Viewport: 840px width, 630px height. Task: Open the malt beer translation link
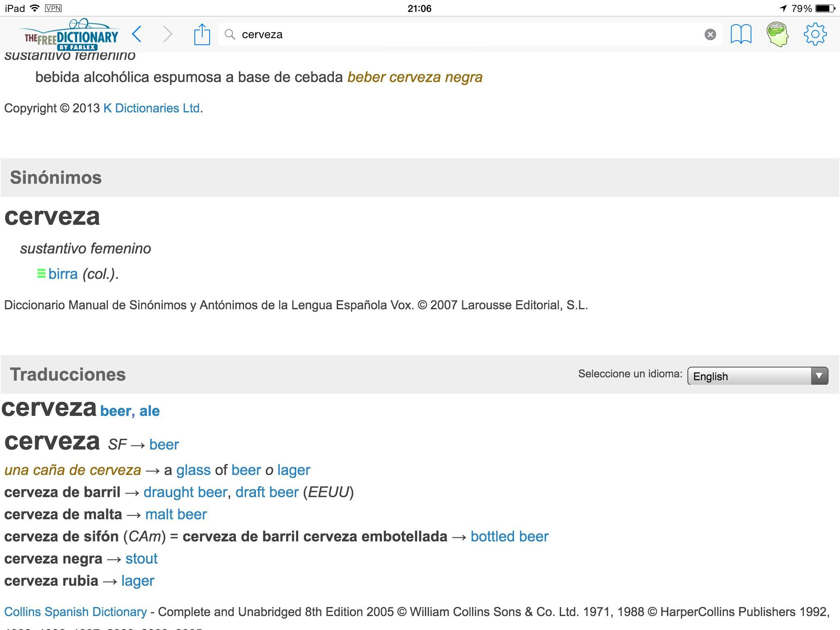(x=176, y=514)
